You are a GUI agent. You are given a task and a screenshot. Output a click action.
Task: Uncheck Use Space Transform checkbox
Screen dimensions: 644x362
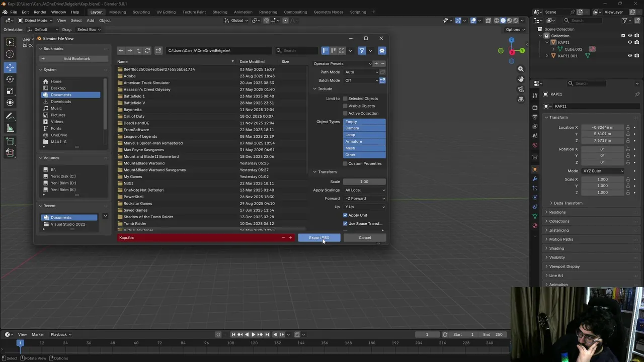click(x=345, y=223)
